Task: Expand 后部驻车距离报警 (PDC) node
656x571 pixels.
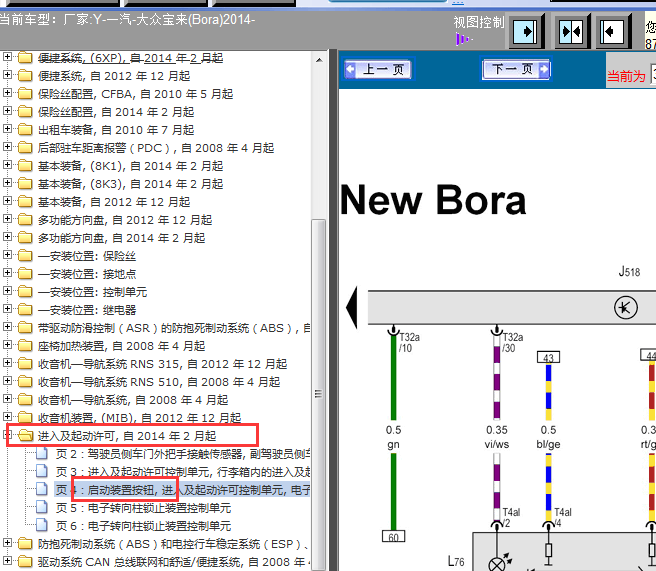Action: [x=7, y=147]
